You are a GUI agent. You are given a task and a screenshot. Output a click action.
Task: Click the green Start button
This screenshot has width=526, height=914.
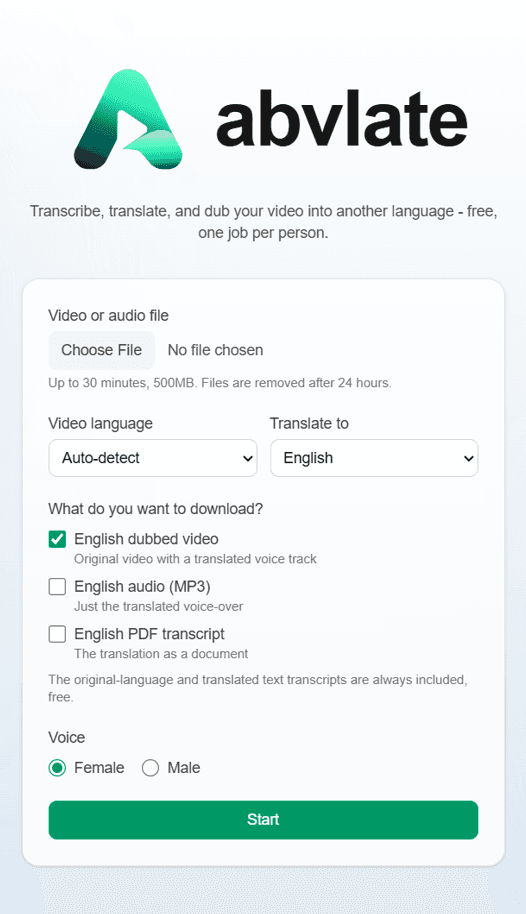(x=263, y=820)
